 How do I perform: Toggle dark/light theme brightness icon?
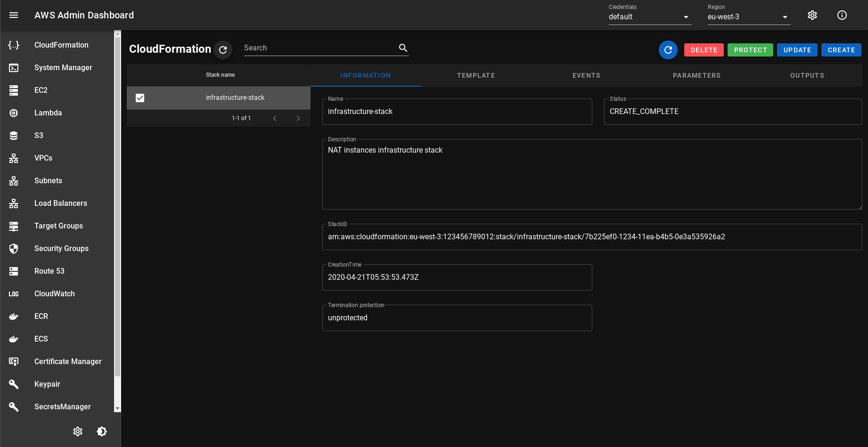pos(102,431)
